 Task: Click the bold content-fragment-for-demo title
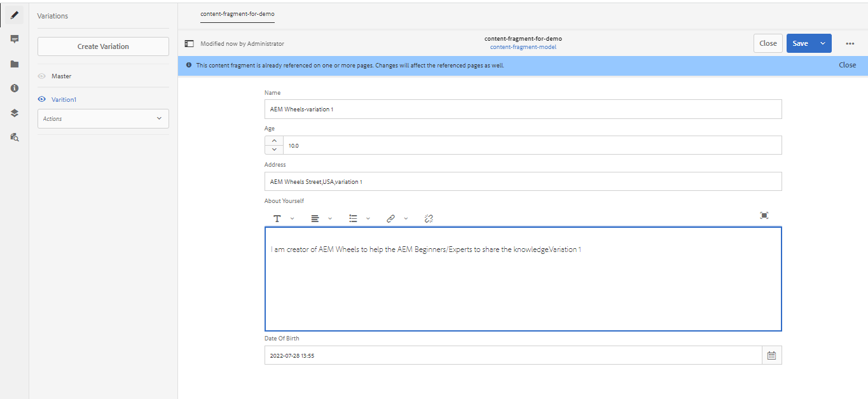point(523,39)
